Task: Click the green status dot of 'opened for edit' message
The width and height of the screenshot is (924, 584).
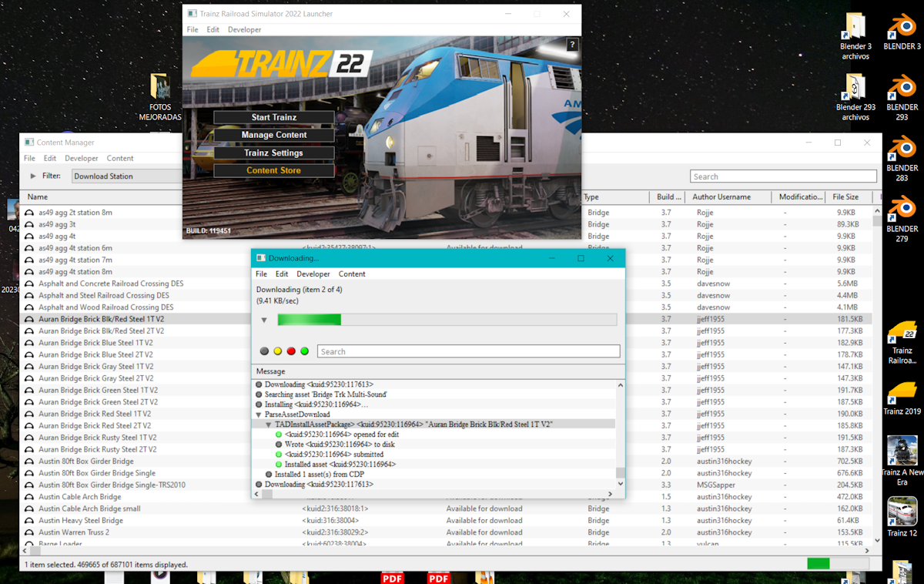Action: (279, 435)
